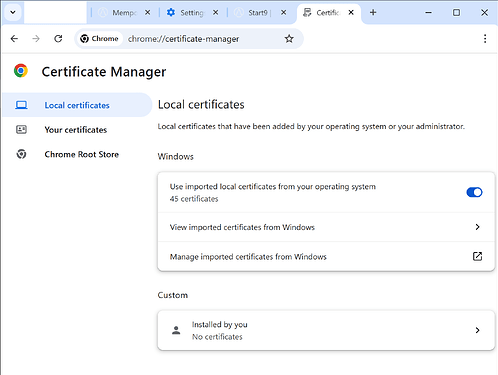498x375 pixels.
Task: Open Manage imported certificates from Windows
Action: click(326, 256)
